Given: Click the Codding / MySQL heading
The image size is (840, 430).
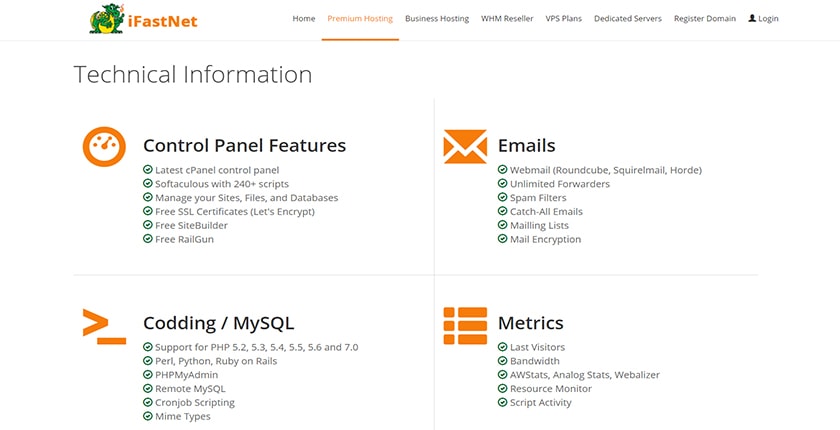Looking at the screenshot, I should pyautogui.click(x=219, y=323).
